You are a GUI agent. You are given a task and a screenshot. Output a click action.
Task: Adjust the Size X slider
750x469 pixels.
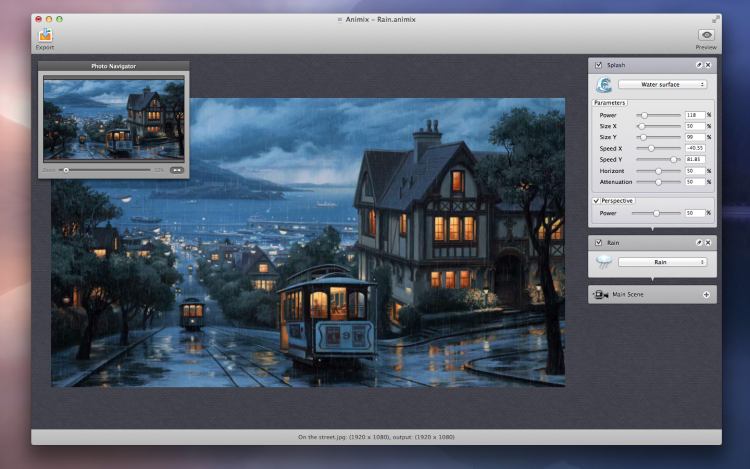point(658,126)
